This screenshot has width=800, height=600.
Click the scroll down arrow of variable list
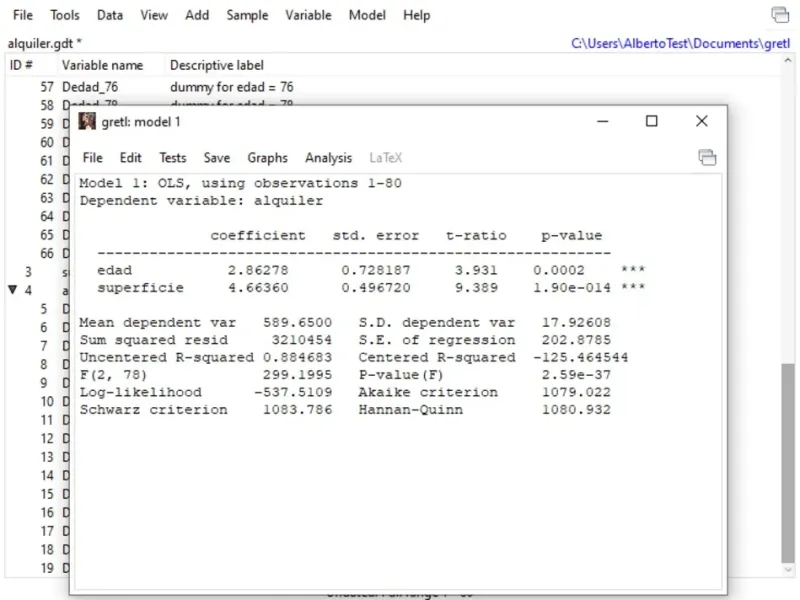[x=788, y=569]
